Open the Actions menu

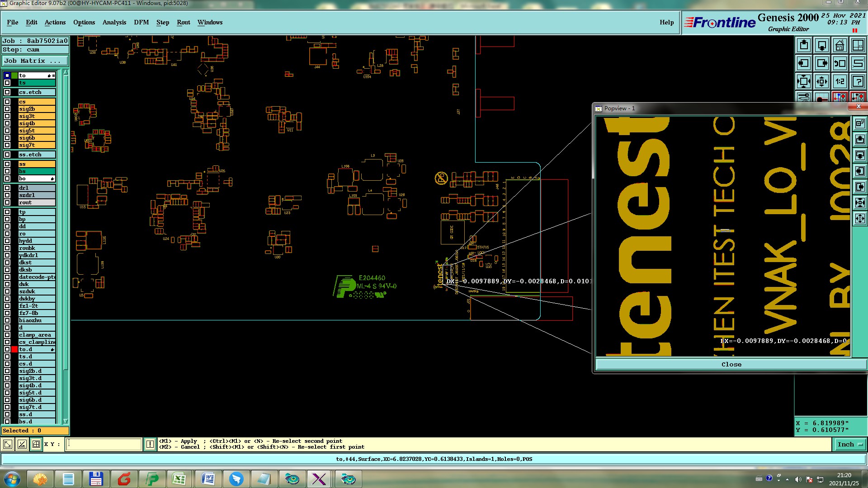[x=55, y=22]
